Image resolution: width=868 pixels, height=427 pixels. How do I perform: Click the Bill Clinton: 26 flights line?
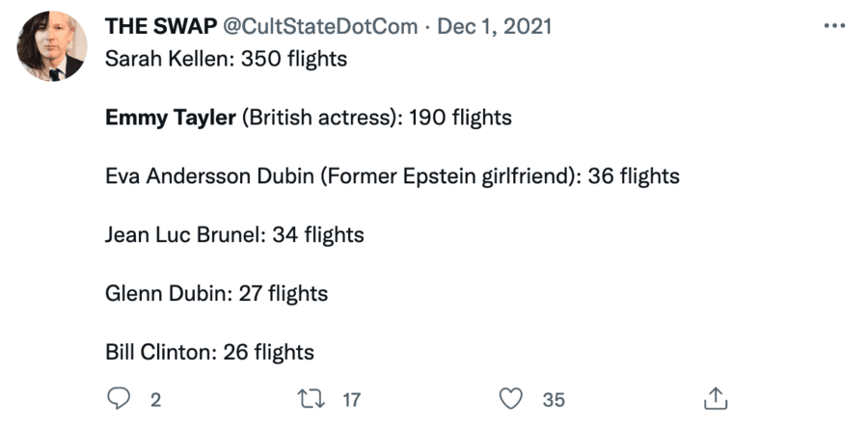209,352
